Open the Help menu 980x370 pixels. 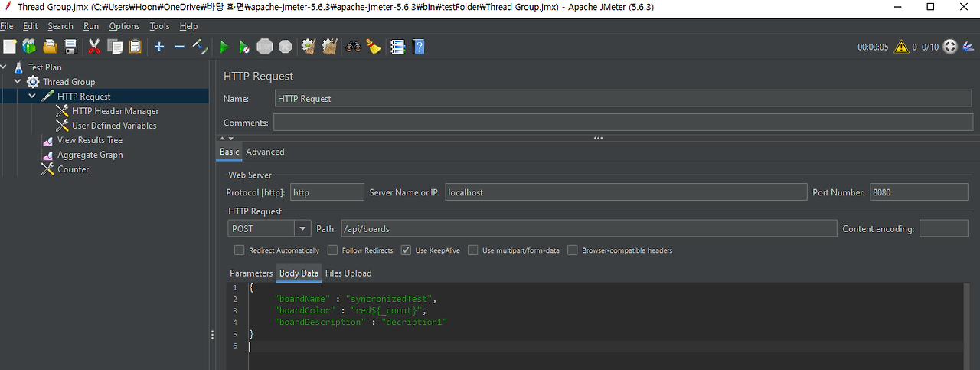pyautogui.click(x=188, y=26)
